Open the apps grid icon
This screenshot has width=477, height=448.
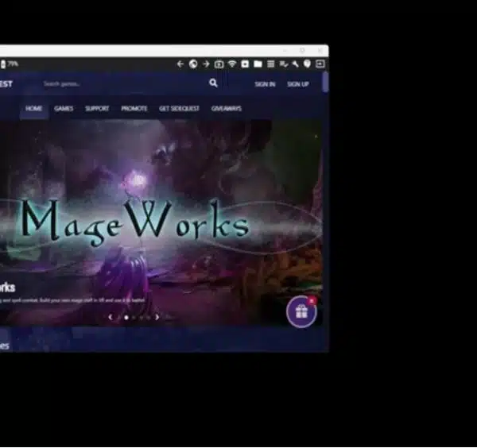click(270, 64)
